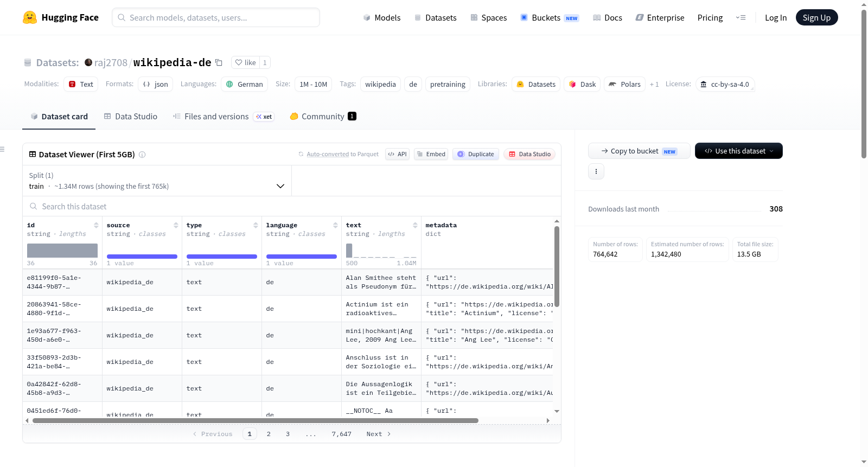Open the red Data Studio button
868x467 pixels.
tap(529, 154)
